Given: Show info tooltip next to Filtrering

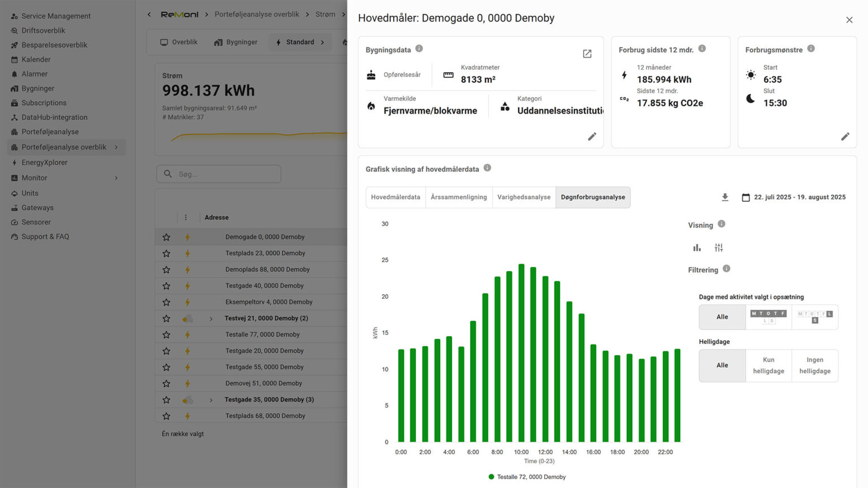Looking at the screenshot, I should tap(727, 269).
